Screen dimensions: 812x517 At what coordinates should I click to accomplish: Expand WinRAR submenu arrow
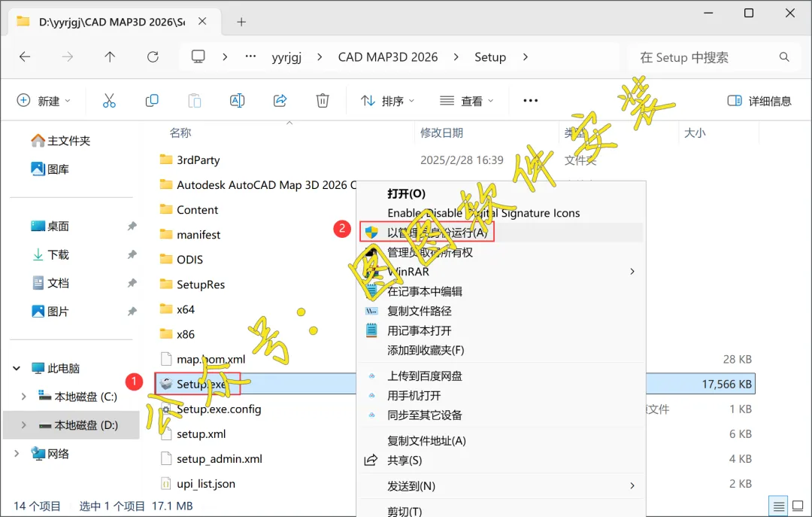coord(632,271)
